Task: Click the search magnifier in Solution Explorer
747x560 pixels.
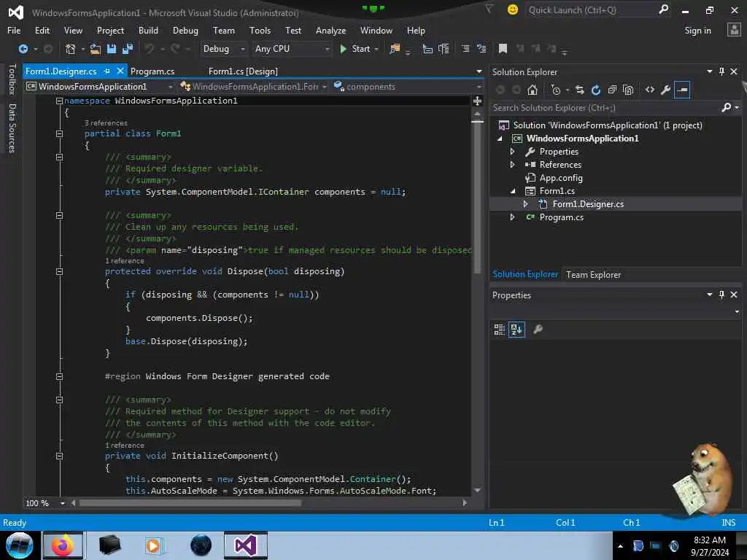Action: (x=726, y=108)
